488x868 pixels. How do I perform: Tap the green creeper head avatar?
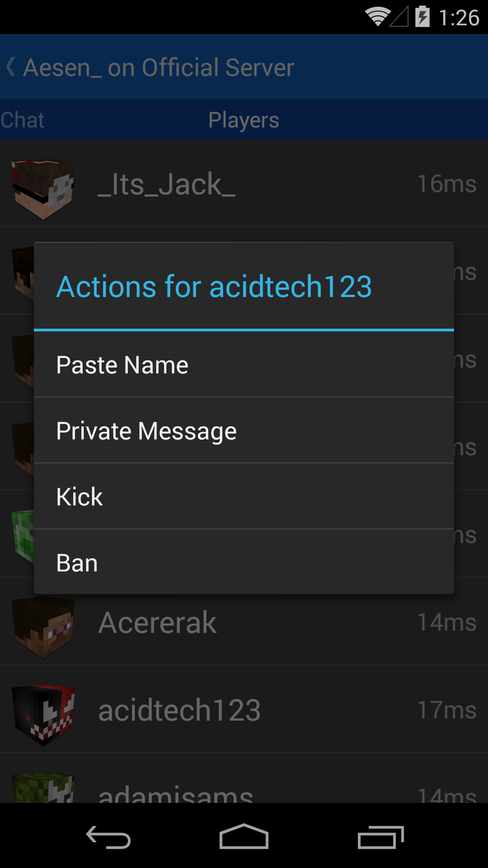(x=23, y=536)
